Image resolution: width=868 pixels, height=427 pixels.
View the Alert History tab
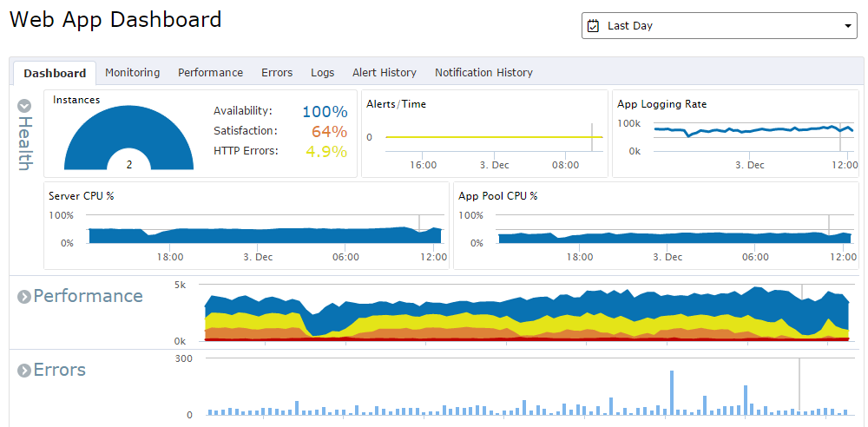(x=385, y=73)
